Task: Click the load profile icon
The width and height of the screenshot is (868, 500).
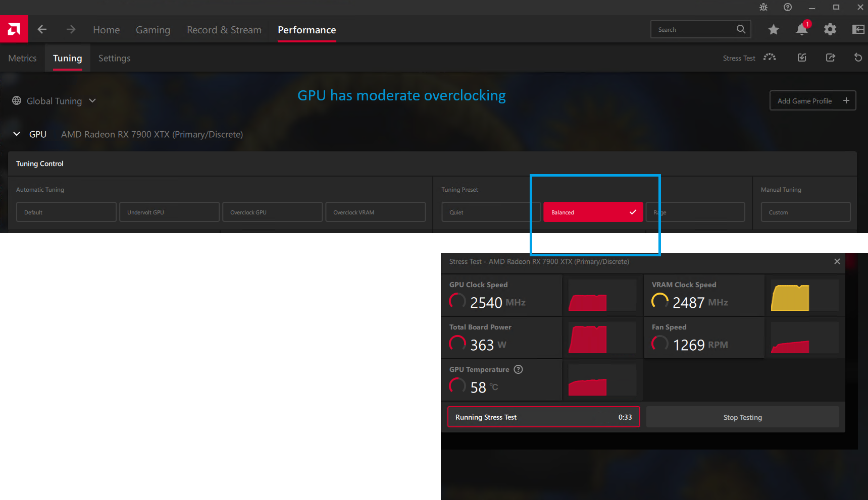Action: [802, 58]
